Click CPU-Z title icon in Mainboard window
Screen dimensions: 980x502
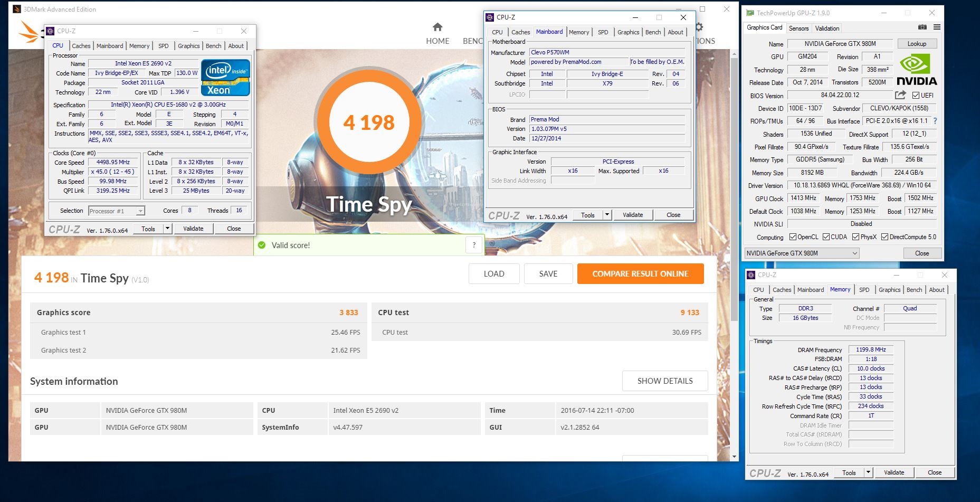[x=490, y=17]
